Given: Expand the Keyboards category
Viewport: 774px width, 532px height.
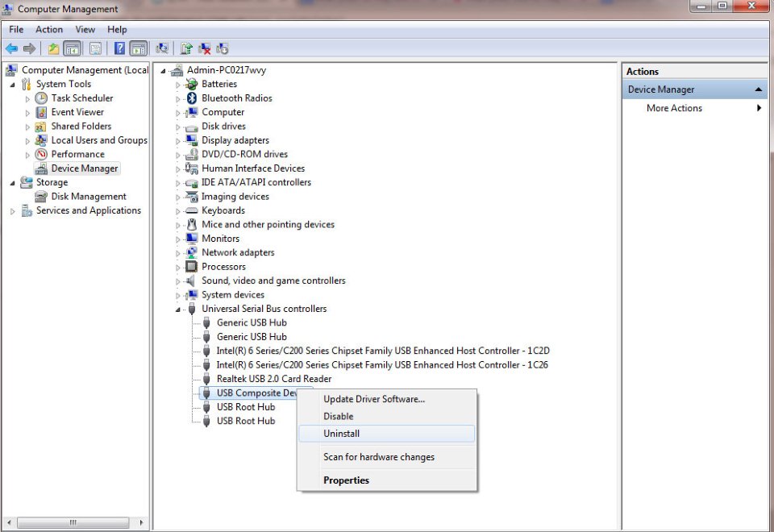Looking at the screenshot, I should 178,211.
